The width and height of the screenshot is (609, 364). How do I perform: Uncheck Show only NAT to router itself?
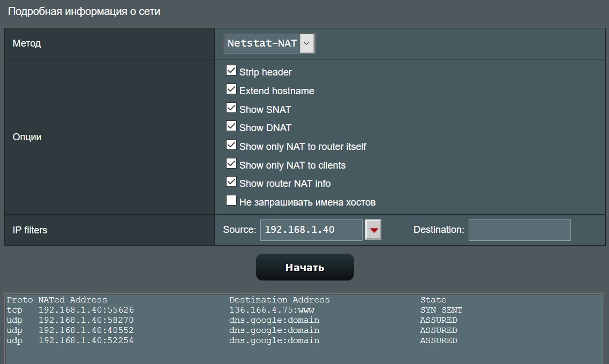tap(231, 145)
